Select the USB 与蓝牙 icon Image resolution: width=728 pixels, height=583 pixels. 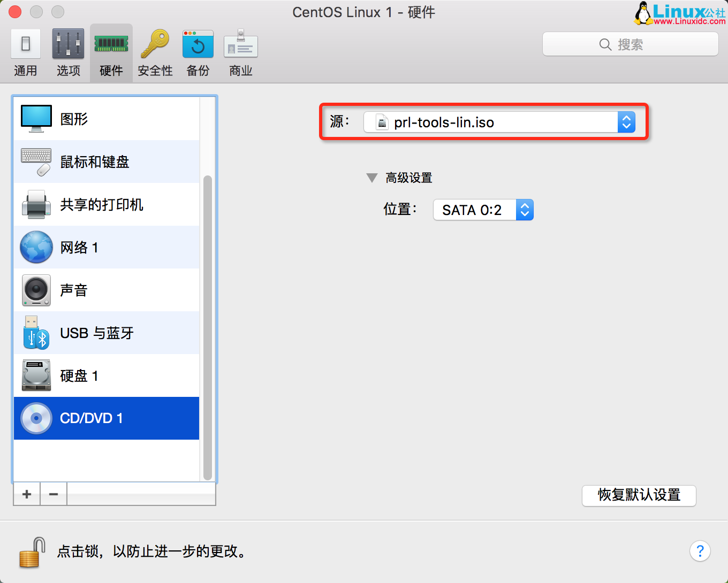36,333
